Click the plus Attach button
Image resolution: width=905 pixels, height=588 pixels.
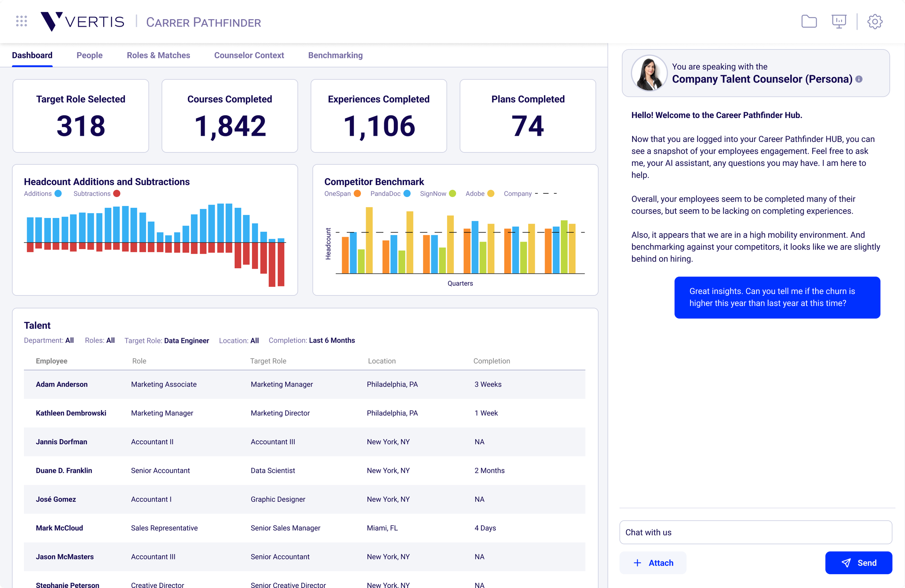tap(653, 563)
